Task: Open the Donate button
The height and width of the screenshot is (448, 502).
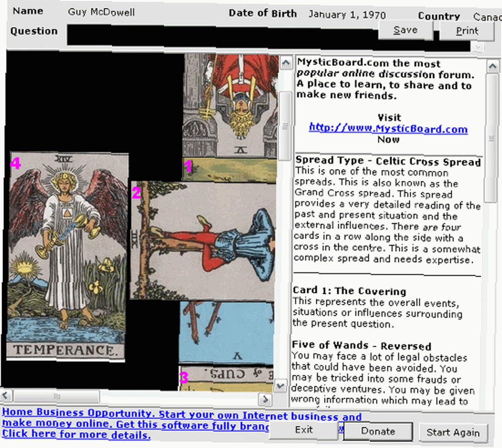Action: click(x=378, y=431)
